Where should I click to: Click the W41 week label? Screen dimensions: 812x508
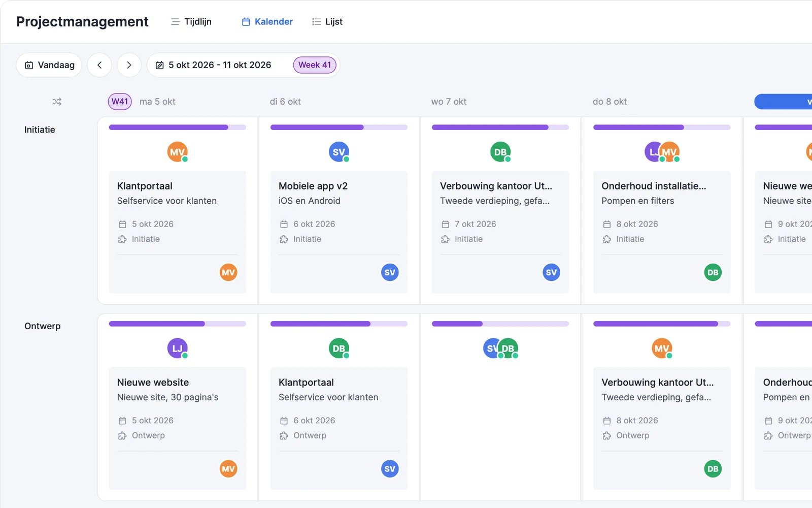pos(120,102)
